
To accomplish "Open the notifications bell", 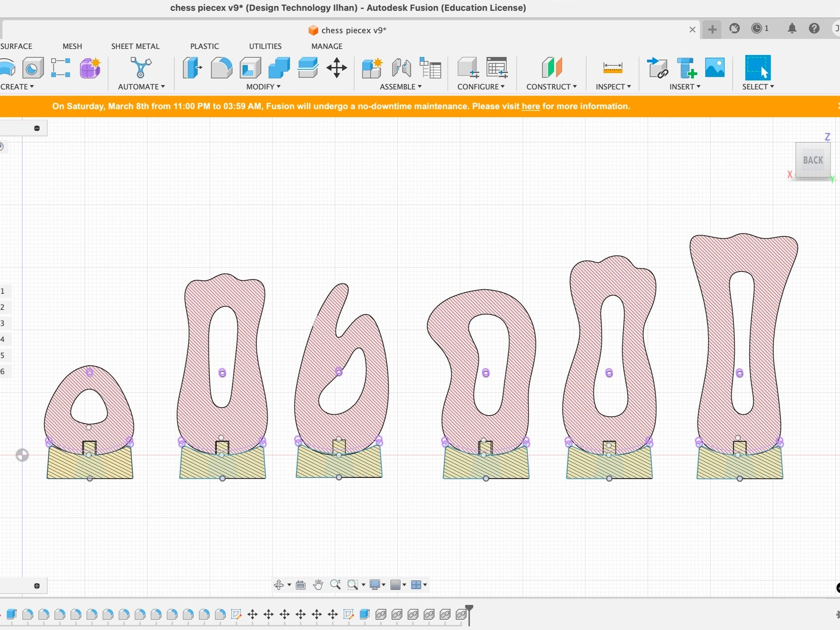I will pyautogui.click(x=792, y=28).
